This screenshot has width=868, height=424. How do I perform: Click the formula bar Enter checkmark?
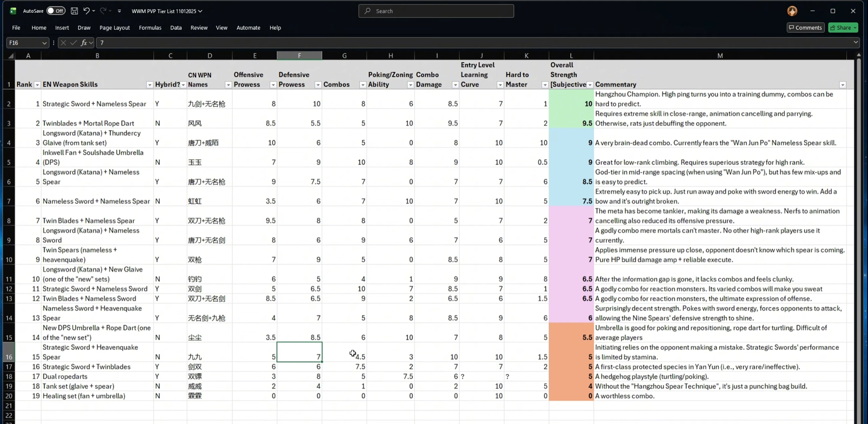pos(73,43)
